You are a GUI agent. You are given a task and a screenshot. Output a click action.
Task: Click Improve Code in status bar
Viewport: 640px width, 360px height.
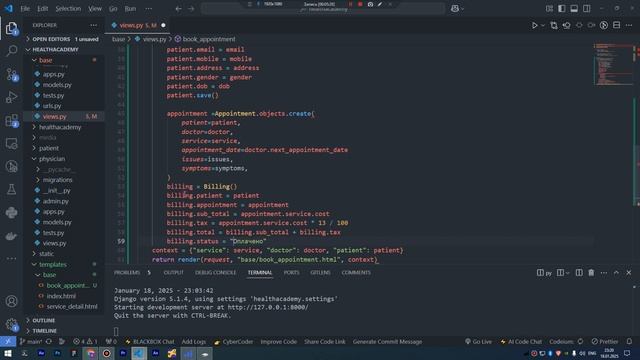(x=278, y=342)
